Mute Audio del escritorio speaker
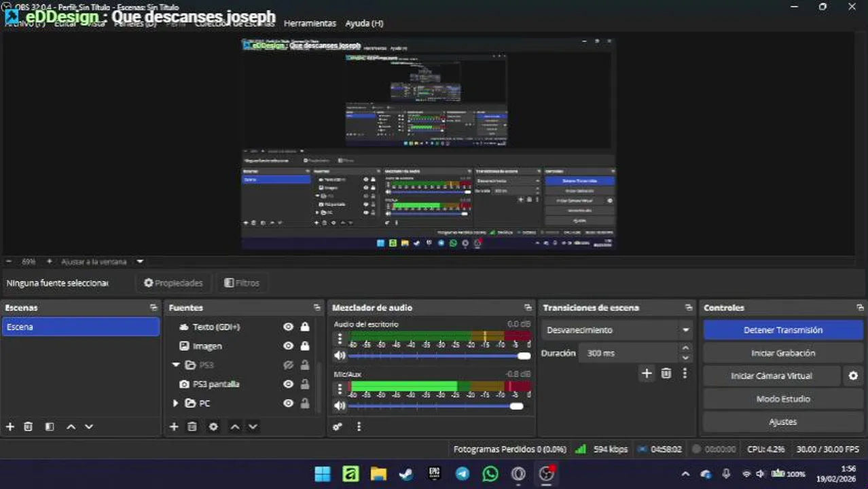This screenshot has height=489, width=868. coord(340,355)
